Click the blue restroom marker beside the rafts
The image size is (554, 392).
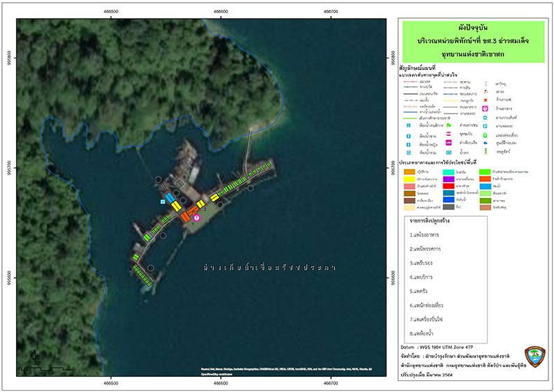click(162, 202)
